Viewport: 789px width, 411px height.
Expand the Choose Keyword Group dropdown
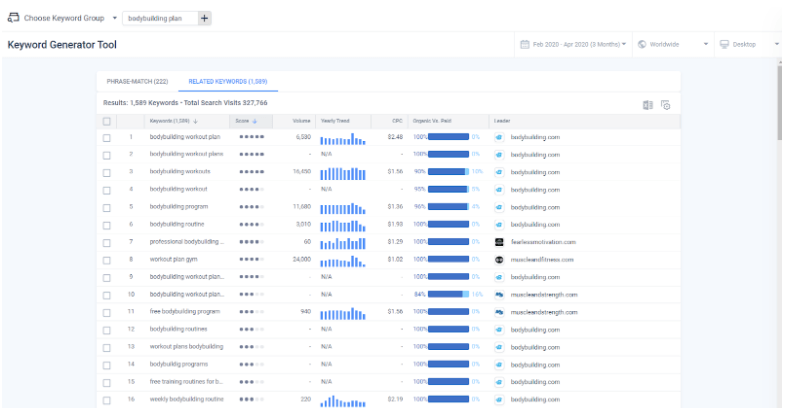pyautogui.click(x=115, y=18)
